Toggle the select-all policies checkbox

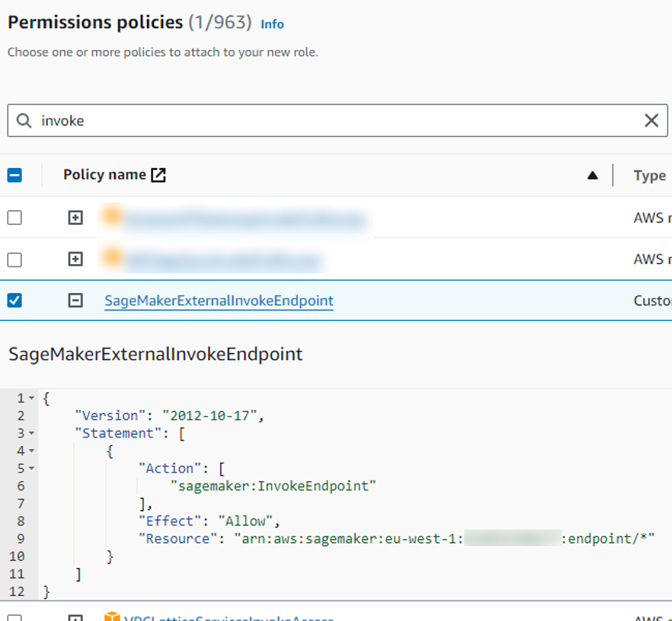point(15,175)
